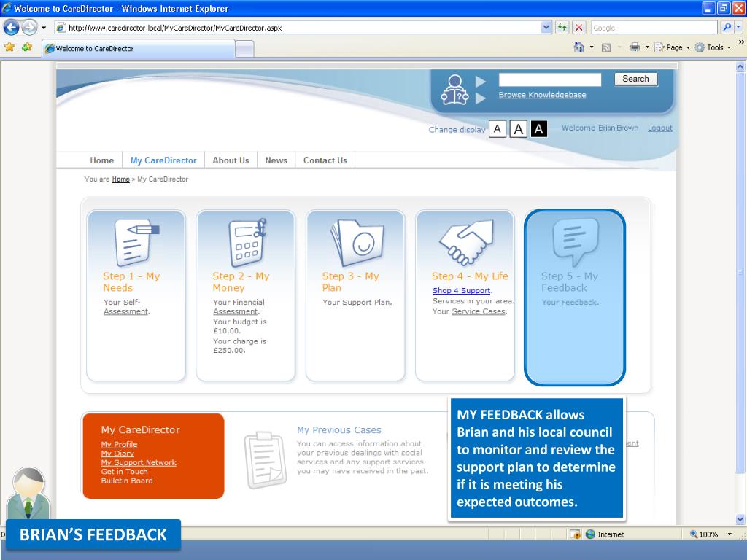Open the Support Plan link
Image resolution: width=747 pixels, height=560 pixels.
[366, 303]
